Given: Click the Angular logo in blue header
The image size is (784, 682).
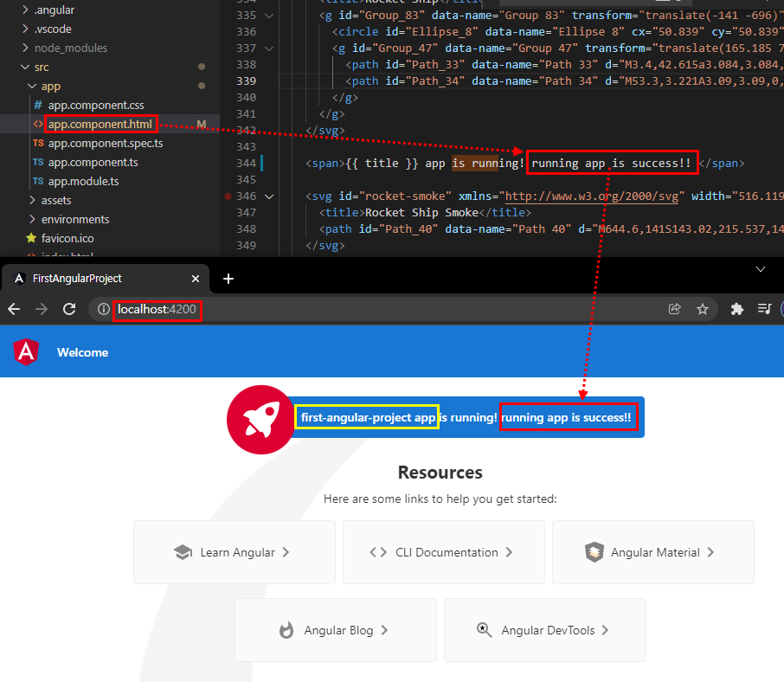Looking at the screenshot, I should (26, 352).
